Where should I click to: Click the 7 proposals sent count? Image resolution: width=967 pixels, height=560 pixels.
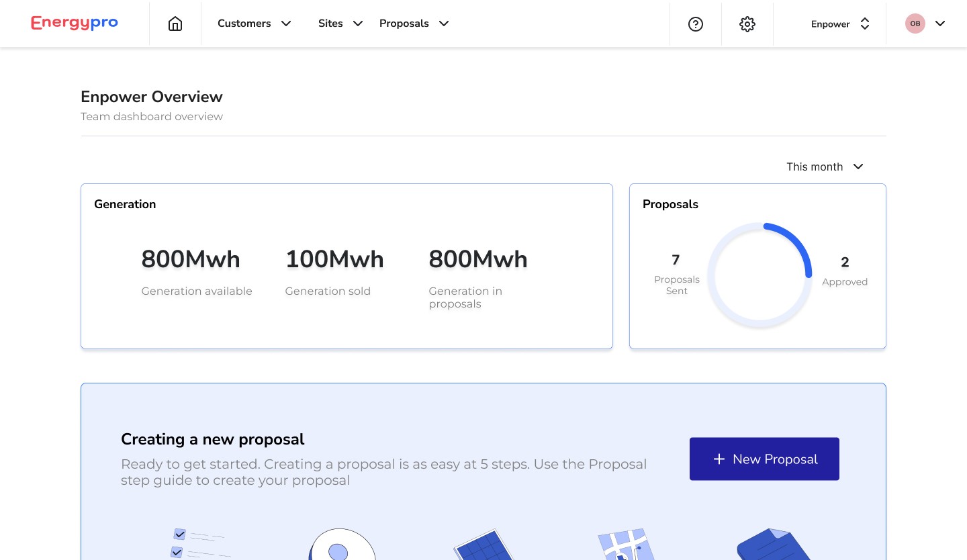(x=676, y=260)
